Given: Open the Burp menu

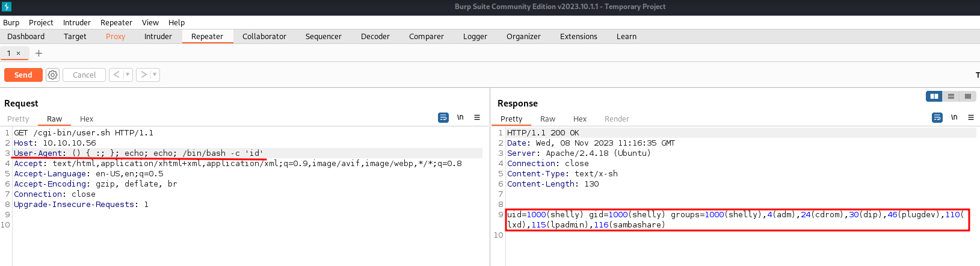Looking at the screenshot, I should (x=11, y=22).
